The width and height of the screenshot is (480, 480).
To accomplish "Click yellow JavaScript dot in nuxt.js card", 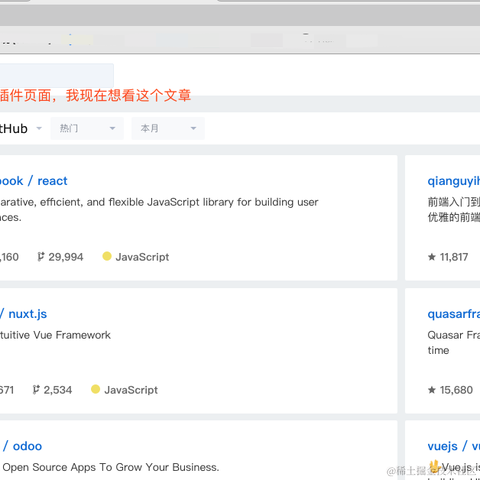I will tap(95, 389).
